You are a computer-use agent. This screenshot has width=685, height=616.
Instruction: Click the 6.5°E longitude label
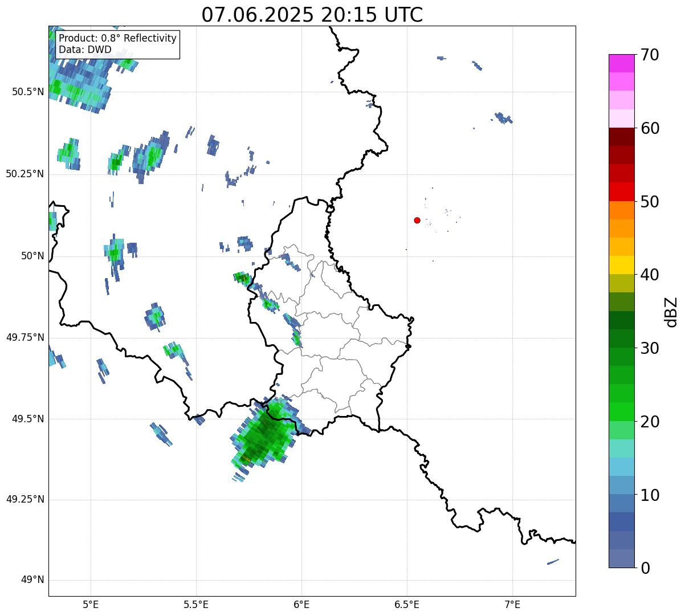[x=407, y=604]
